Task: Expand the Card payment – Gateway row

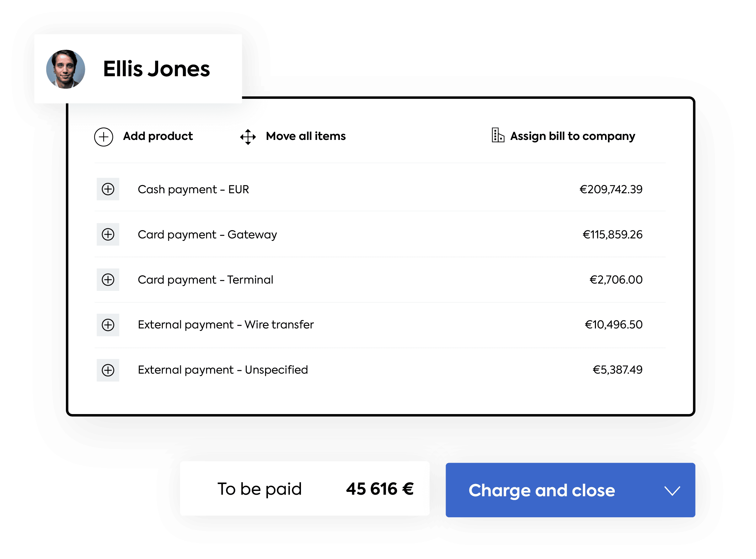Action: (x=108, y=235)
